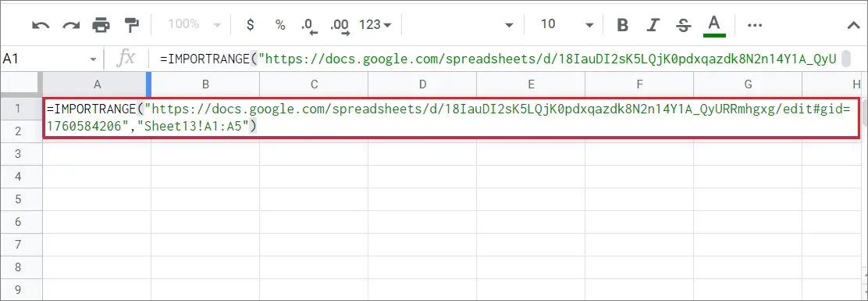Select the Paint format roller icon
This screenshot has height=301, width=868.
point(132,25)
